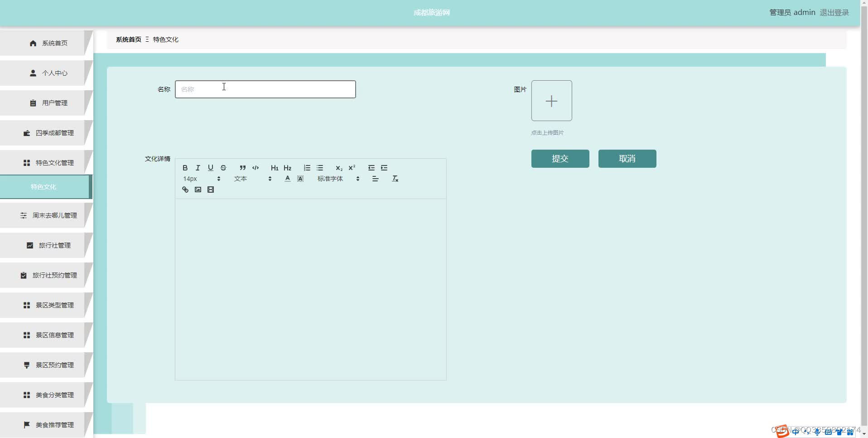Submit the form with 提交
This screenshot has width=868, height=438.
coord(560,159)
